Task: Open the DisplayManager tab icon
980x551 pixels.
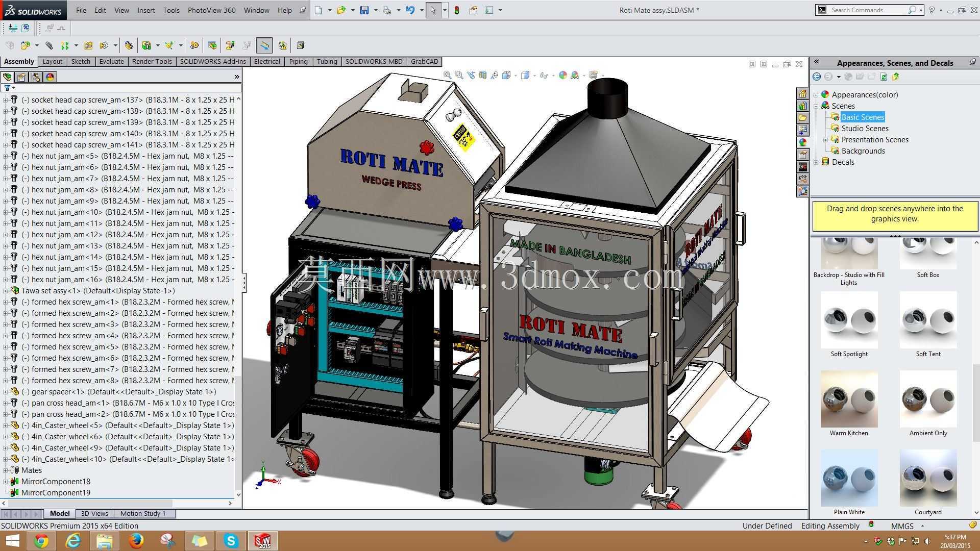Action: (x=50, y=77)
